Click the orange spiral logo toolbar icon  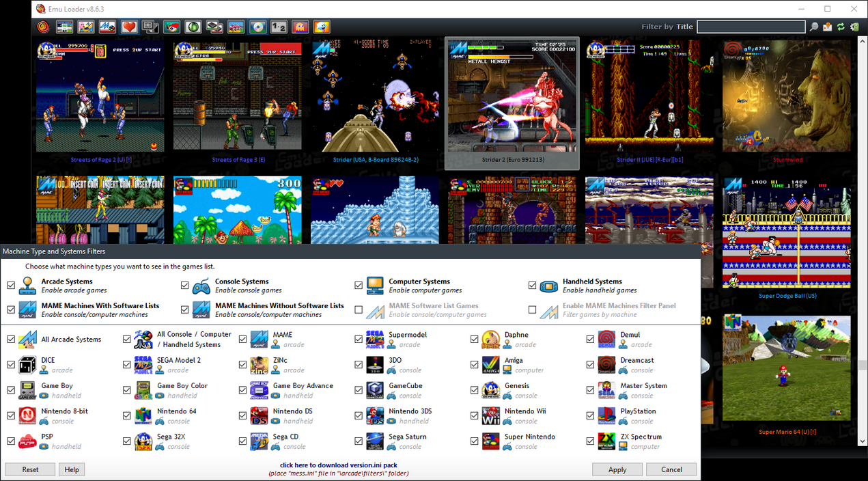click(43, 27)
